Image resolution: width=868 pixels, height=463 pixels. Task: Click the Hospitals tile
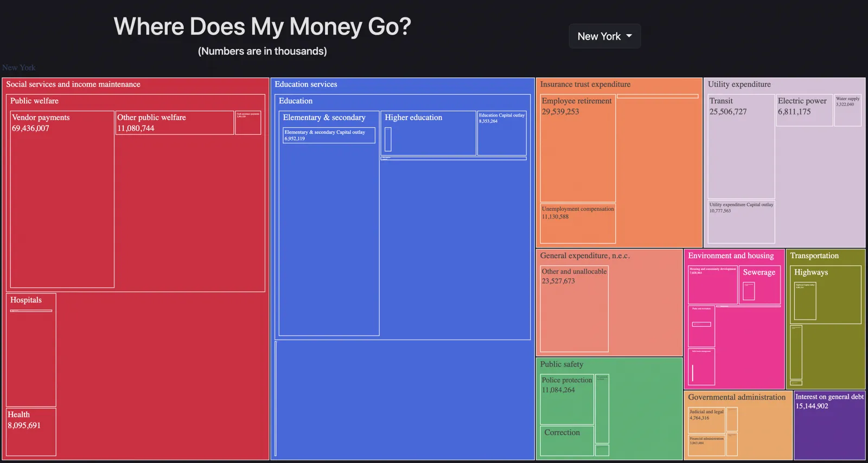coord(31,350)
